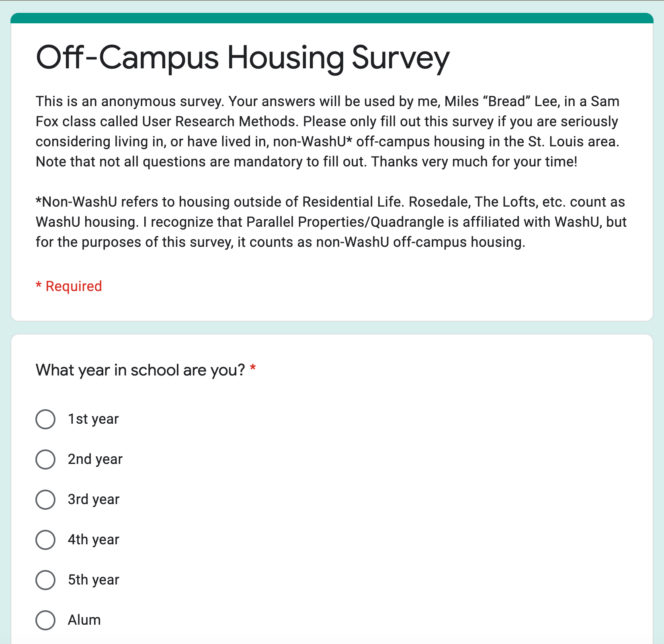Click the '3rd year' label text
The height and width of the screenshot is (644, 664).
click(94, 500)
